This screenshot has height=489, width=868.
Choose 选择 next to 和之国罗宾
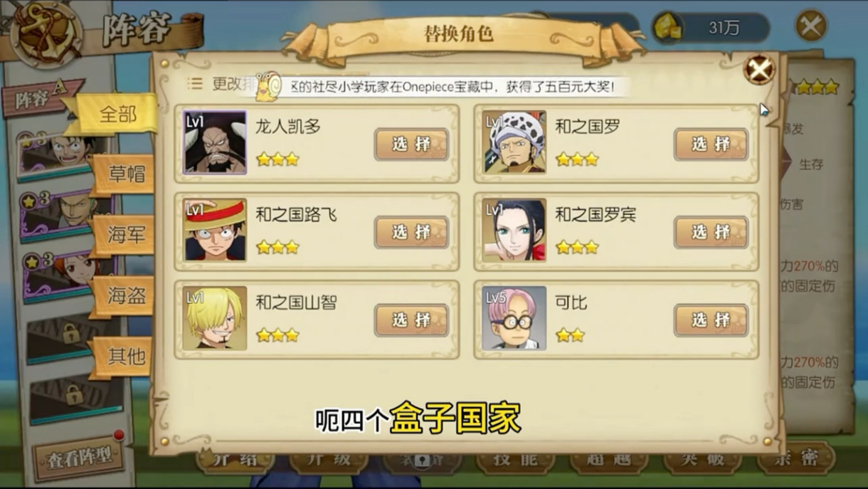711,232
